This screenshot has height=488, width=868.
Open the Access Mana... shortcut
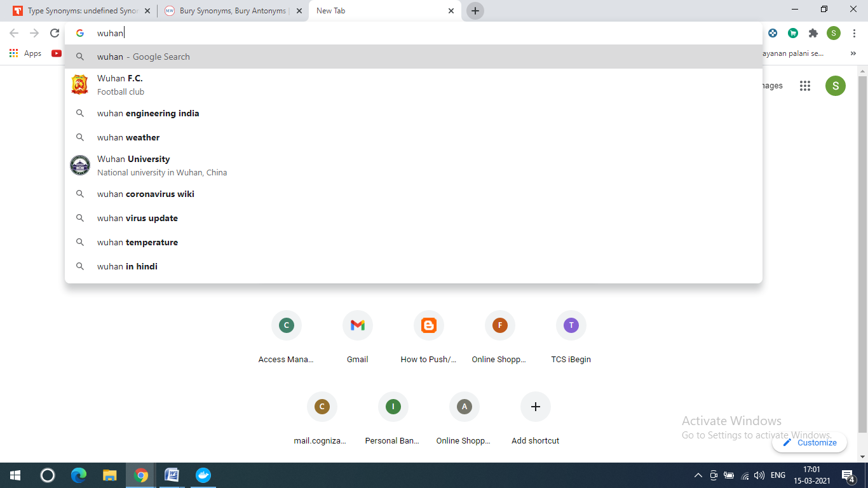[x=287, y=337]
